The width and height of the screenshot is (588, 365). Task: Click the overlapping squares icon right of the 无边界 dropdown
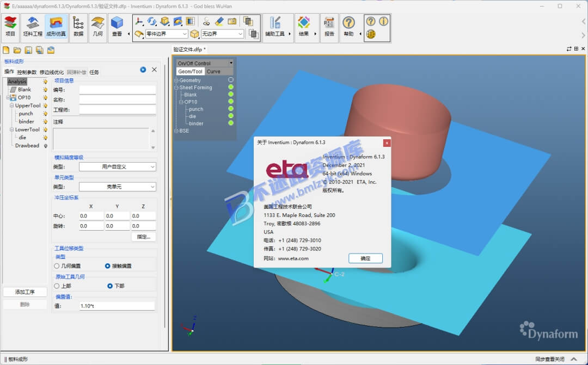pyautogui.click(x=254, y=34)
